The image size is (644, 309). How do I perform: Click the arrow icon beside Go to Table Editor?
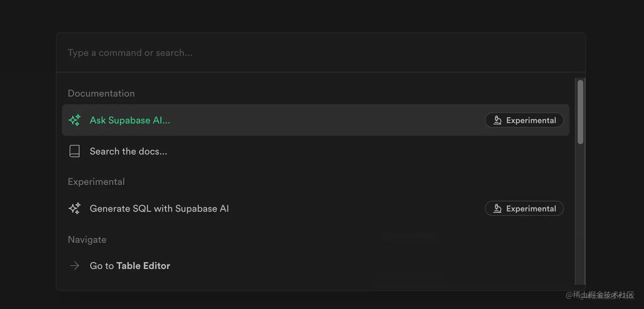tap(75, 266)
